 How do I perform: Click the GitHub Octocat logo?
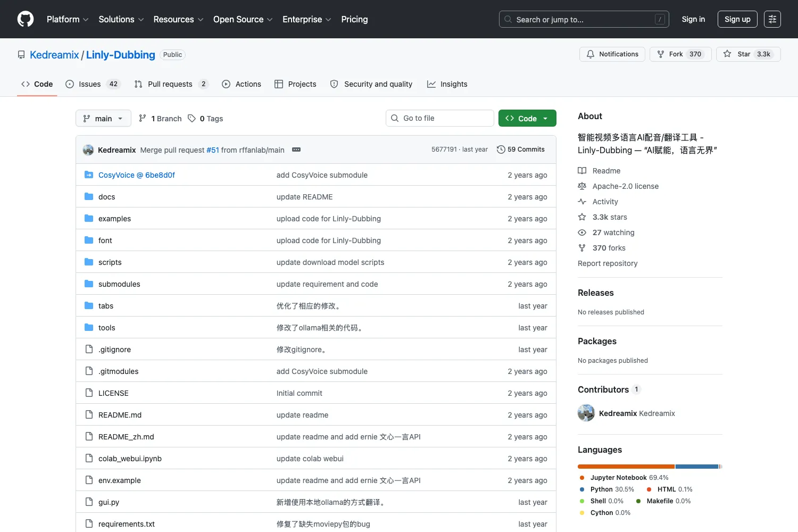(26, 19)
